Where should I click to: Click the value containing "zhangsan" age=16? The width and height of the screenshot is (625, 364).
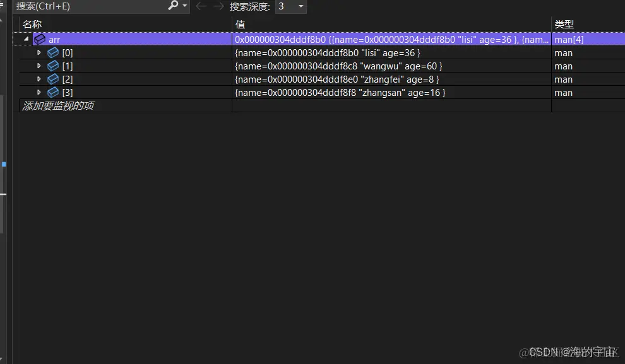pos(340,92)
